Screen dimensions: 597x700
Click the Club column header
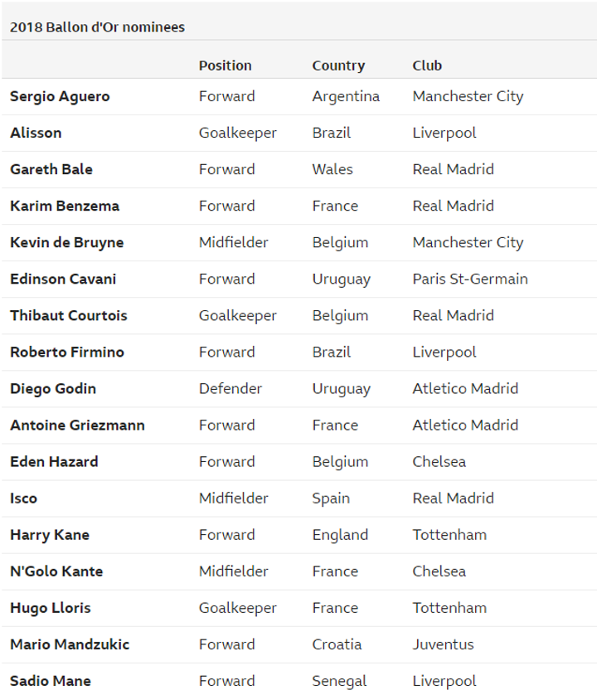click(x=427, y=66)
